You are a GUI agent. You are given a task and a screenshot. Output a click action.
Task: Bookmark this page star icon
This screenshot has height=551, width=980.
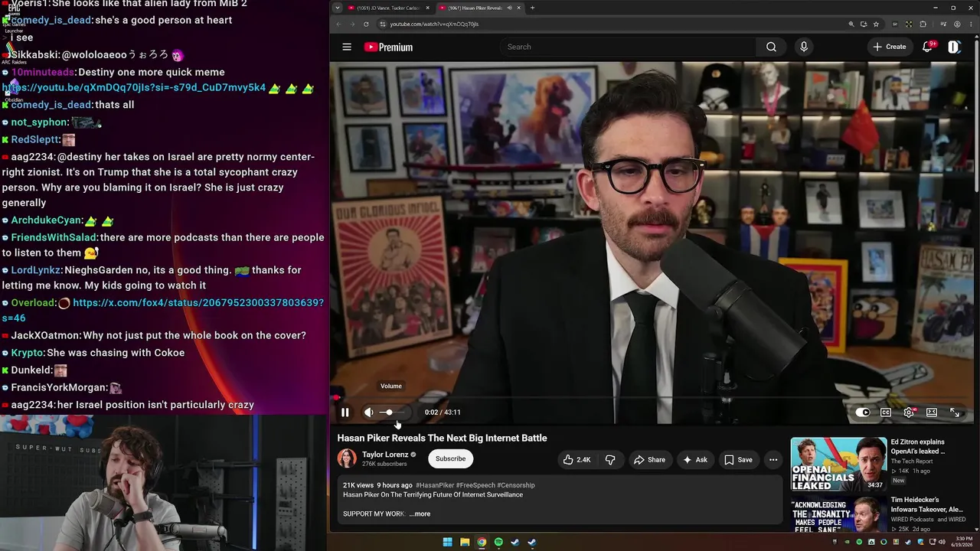pos(876,24)
